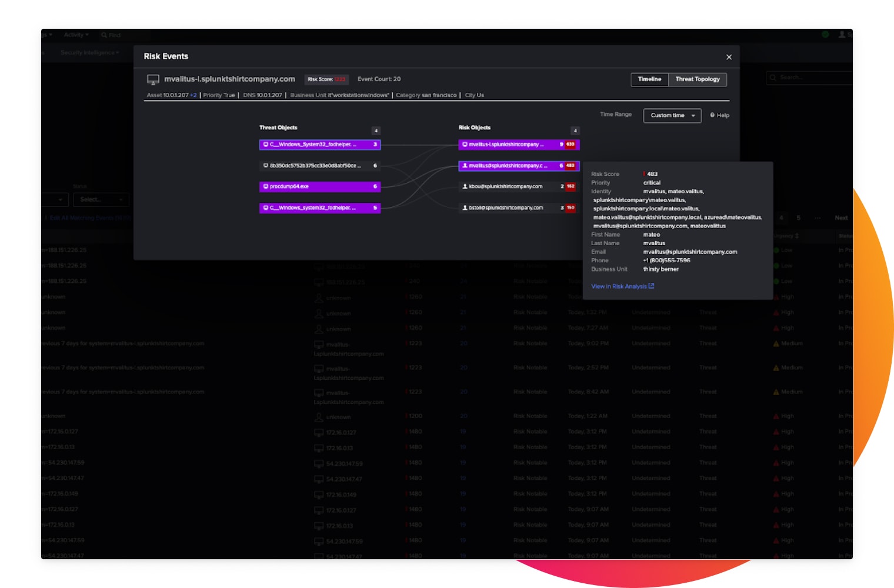Click the Risk Objects count badge
The width and height of the screenshot is (894, 588).
click(x=575, y=131)
